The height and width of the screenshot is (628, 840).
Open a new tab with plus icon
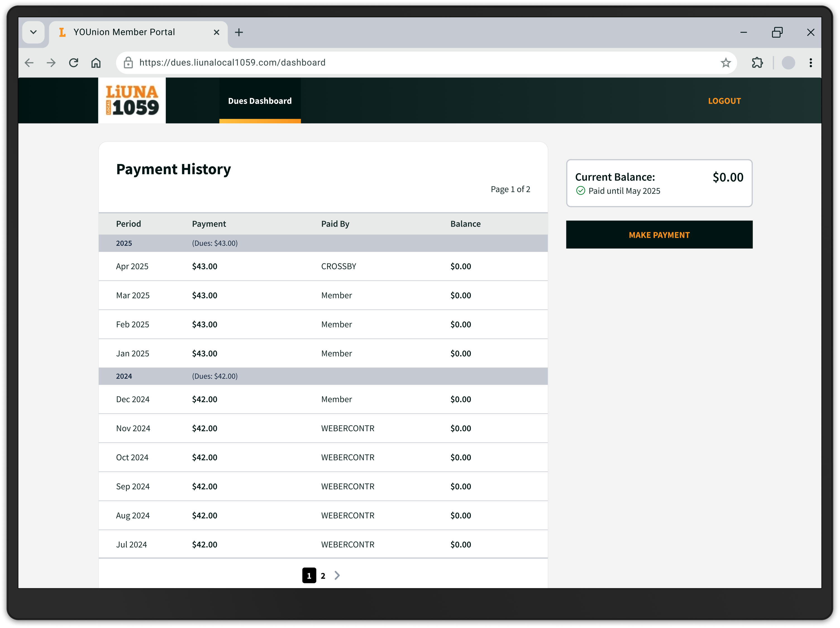(239, 32)
